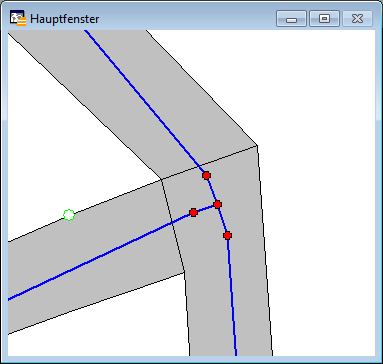Click the blue segment between junction and lowest node
Screen dimensions: 383x364
[x=222, y=220]
